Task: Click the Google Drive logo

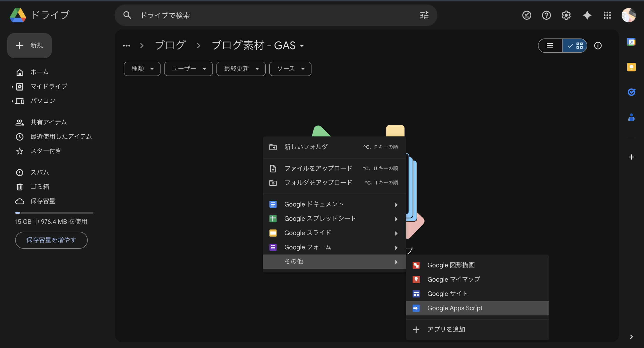Action: click(18, 15)
